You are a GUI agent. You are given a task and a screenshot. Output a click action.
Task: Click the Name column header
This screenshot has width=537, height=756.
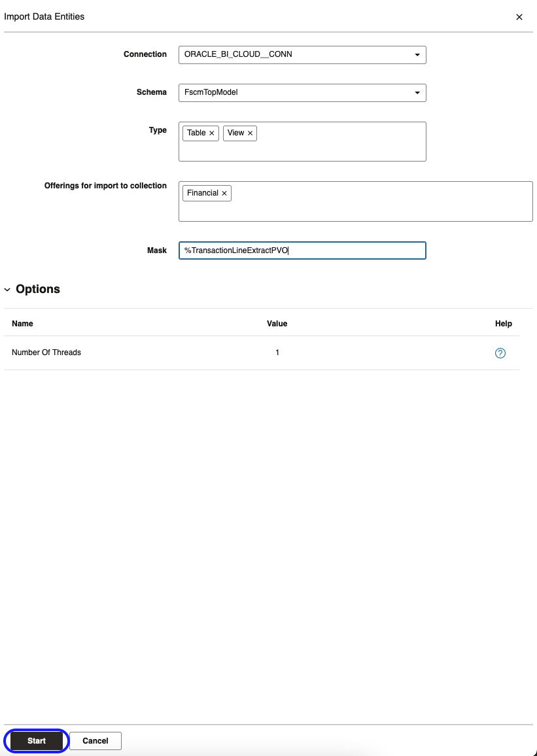21,323
